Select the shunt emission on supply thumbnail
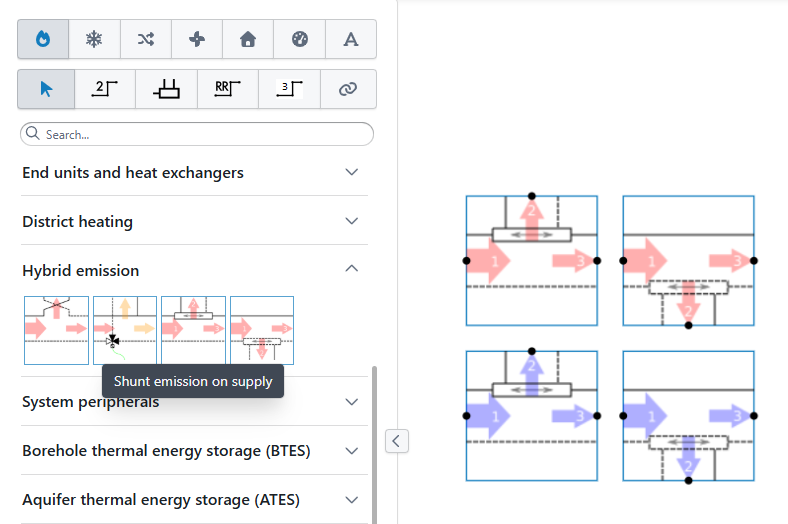 [x=125, y=330]
